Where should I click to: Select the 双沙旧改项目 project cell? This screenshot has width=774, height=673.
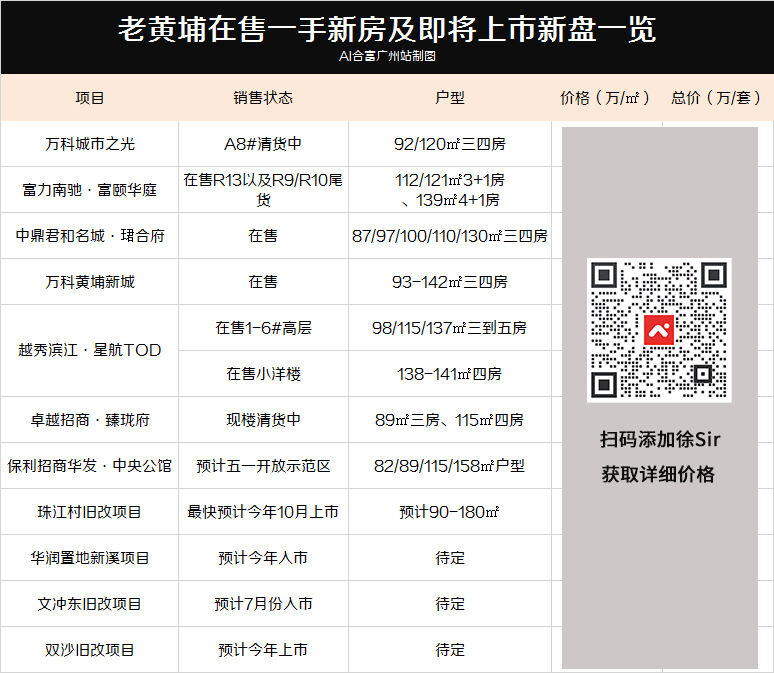[x=90, y=650]
